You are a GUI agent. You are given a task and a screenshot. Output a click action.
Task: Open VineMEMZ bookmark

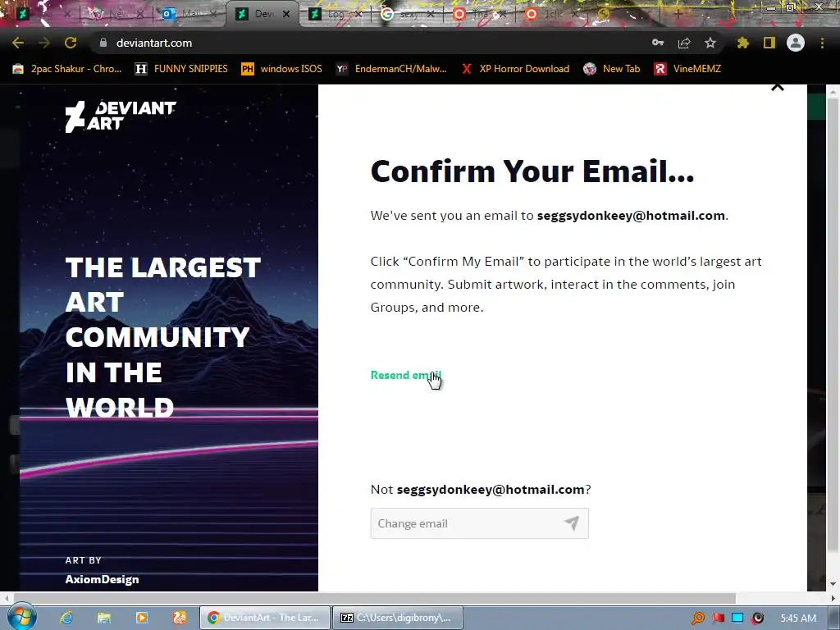688,69
